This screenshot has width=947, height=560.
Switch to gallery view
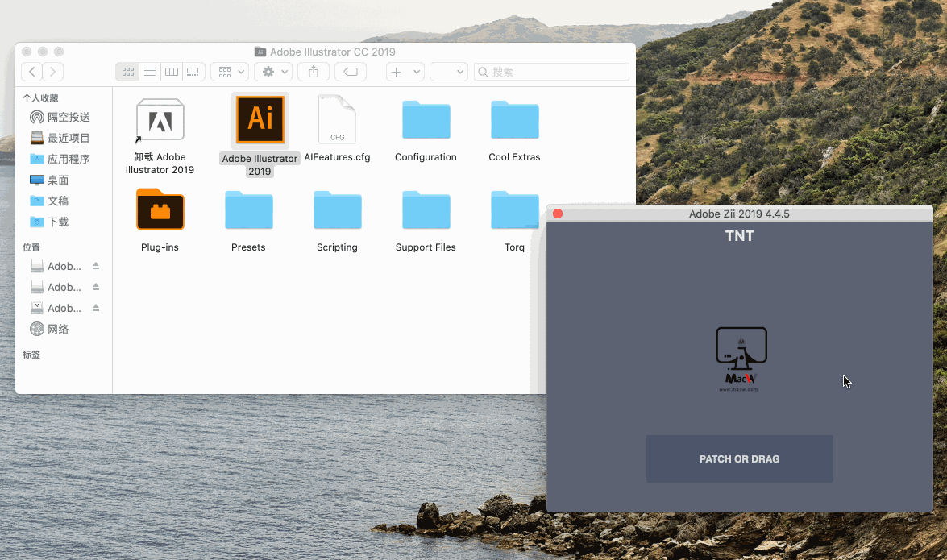[x=193, y=72]
